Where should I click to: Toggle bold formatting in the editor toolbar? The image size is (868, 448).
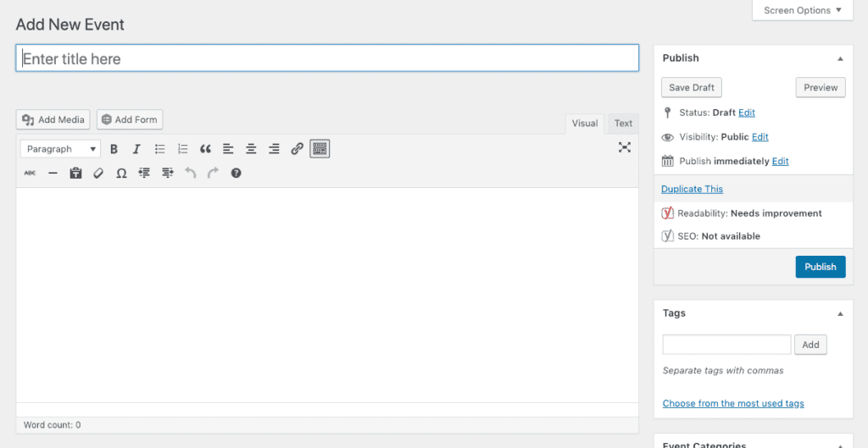114,149
